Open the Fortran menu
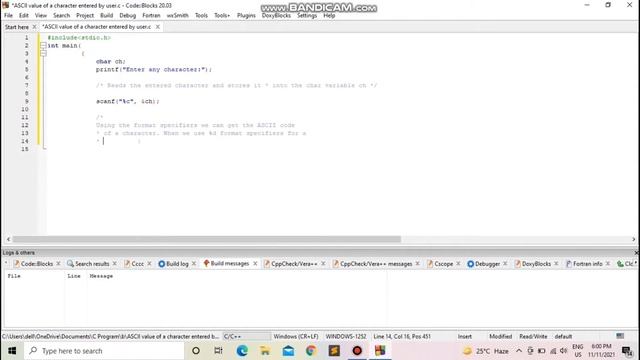Image resolution: width=640 pixels, height=360 pixels. [x=151, y=16]
